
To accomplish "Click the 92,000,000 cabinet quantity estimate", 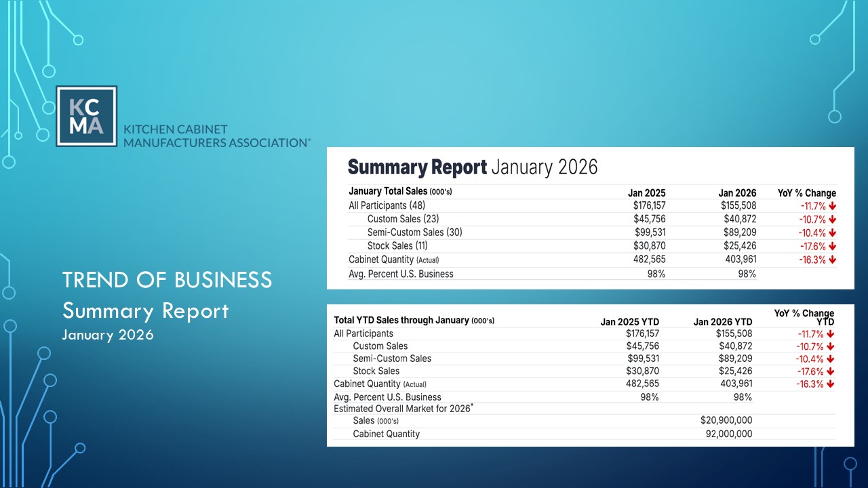I will (729, 434).
